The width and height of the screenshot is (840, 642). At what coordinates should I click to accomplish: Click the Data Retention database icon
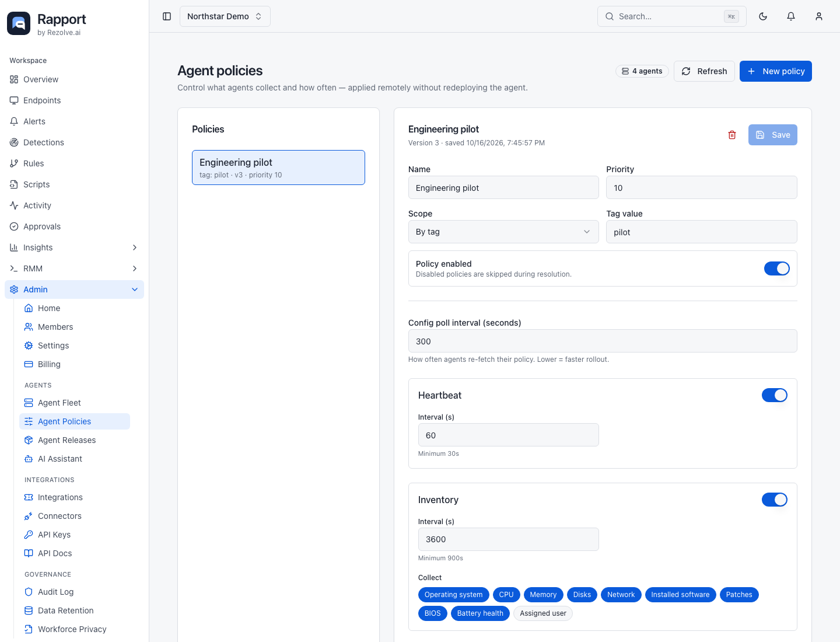(x=29, y=610)
